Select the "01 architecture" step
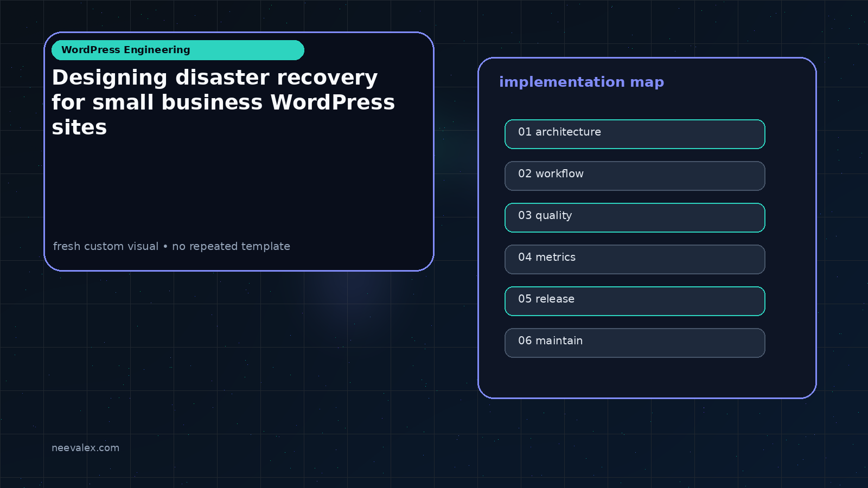Screen dimensions: 868x488 [x=635, y=134]
